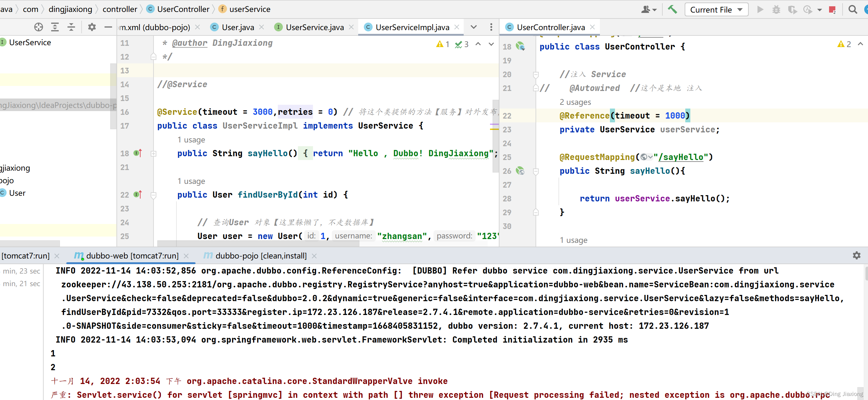Expand the folded sayHello method on line 18

tap(153, 153)
